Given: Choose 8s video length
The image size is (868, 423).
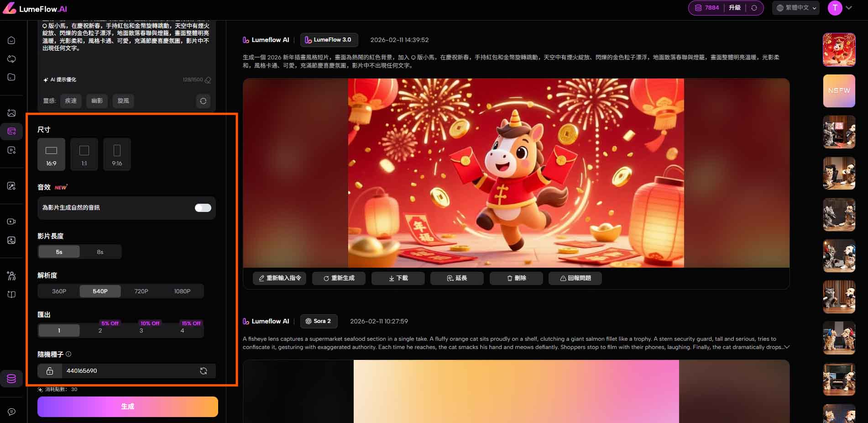Looking at the screenshot, I should [100, 252].
